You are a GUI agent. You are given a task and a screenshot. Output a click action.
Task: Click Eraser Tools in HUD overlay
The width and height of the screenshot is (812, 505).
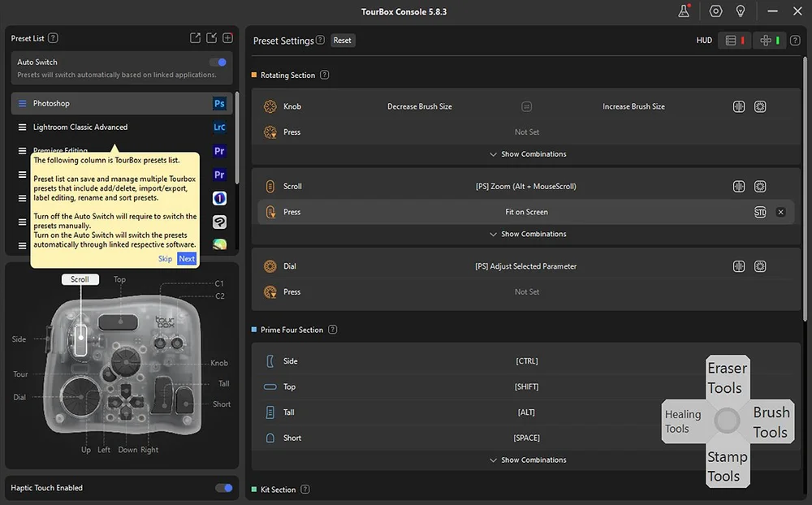coord(727,378)
